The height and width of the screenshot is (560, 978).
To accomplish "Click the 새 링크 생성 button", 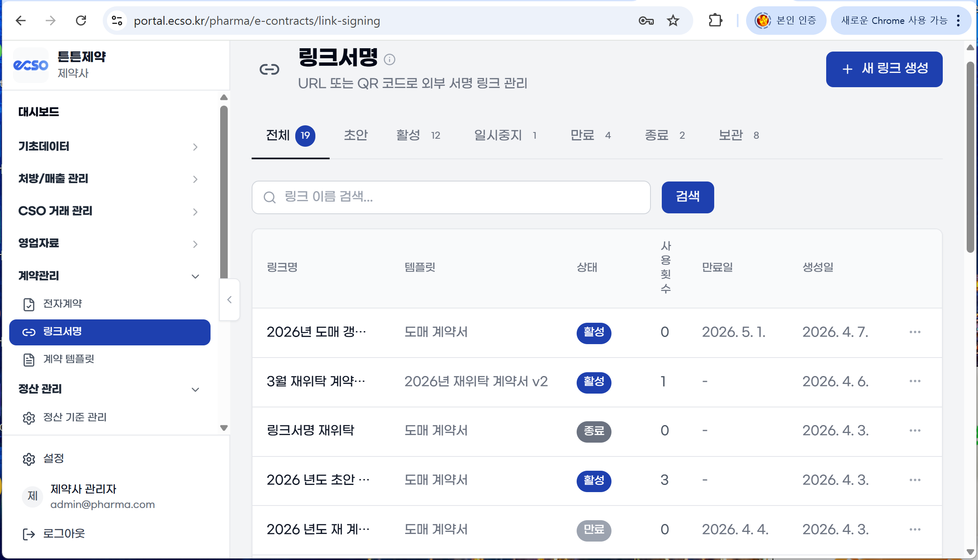I will (x=884, y=69).
